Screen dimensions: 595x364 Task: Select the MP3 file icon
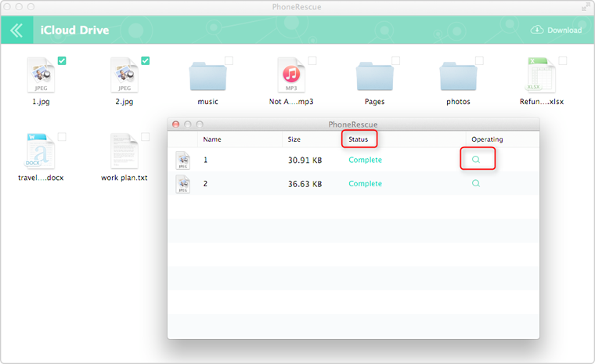[290, 76]
